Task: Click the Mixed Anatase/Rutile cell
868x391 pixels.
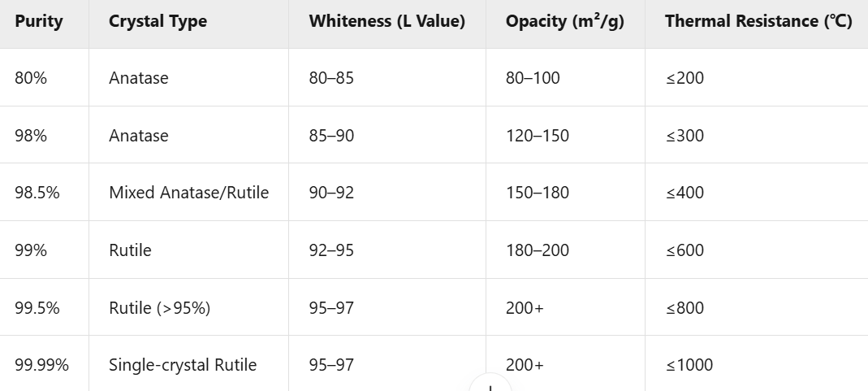Action: [x=188, y=193]
